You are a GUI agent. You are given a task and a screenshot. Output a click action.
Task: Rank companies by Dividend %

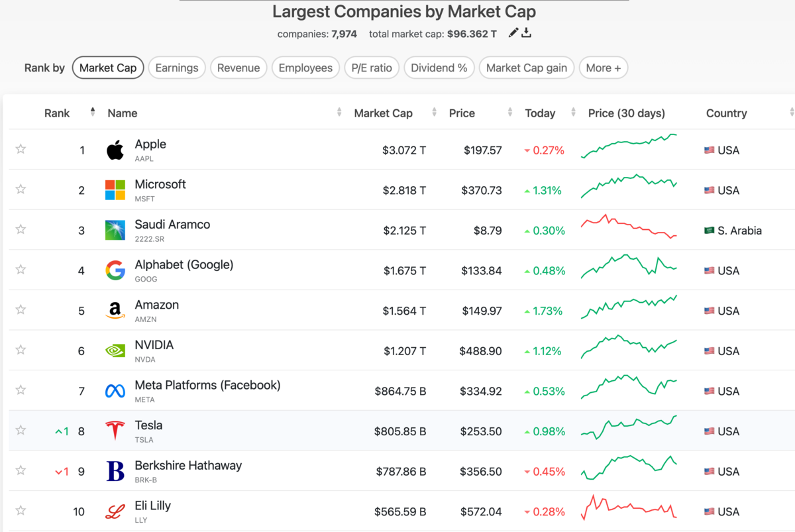439,68
